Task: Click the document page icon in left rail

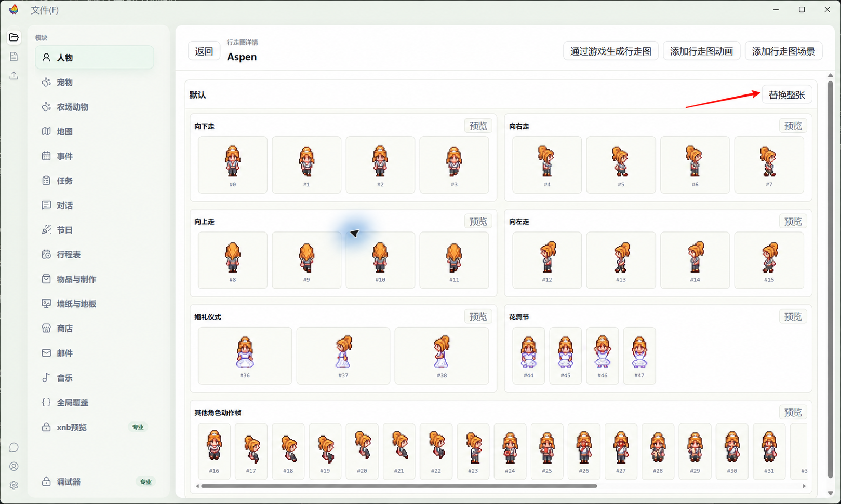Action: pos(14,57)
